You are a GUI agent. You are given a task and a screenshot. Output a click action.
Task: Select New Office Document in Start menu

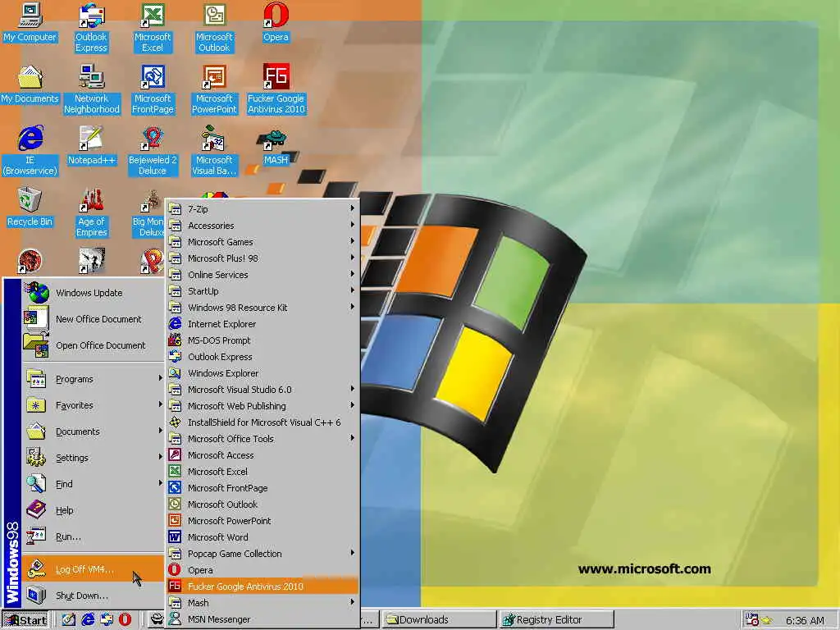[94, 319]
